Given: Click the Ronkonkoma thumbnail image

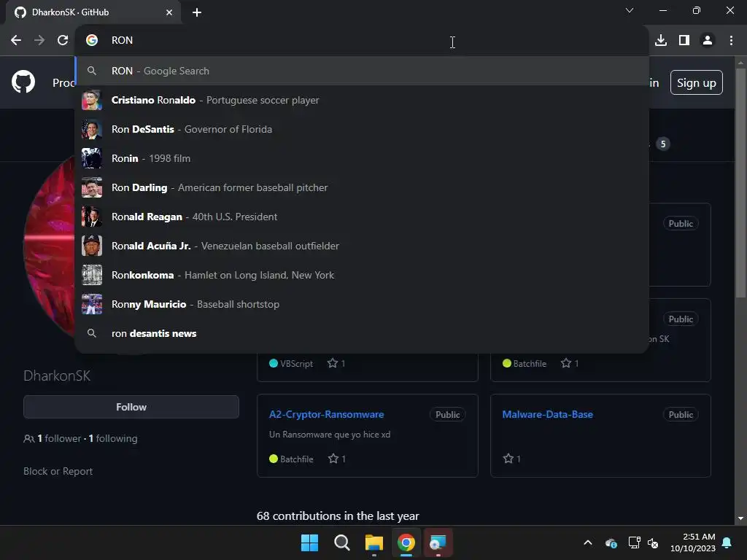Looking at the screenshot, I should [x=92, y=275].
